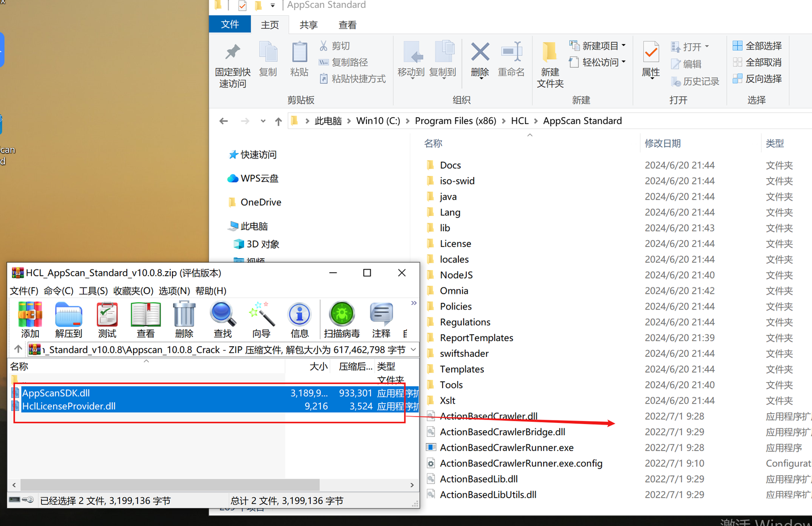Open WinRAR address path dropdown
Image resolution: width=812 pixels, height=526 pixels.
[x=413, y=350]
